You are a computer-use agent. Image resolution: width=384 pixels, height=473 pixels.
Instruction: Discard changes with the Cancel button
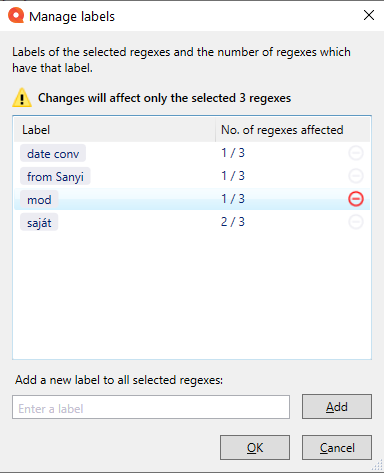[337, 447]
